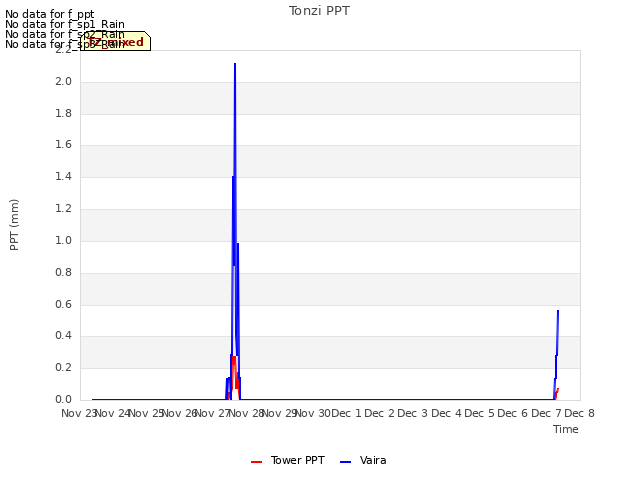Click the 'Nov 28' x-axis date label
The image size is (640, 480).
click(246, 413)
